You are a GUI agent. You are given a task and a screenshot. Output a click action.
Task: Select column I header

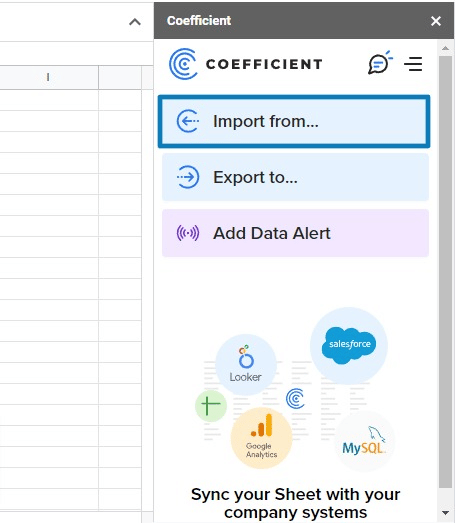pyautogui.click(x=48, y=77)
